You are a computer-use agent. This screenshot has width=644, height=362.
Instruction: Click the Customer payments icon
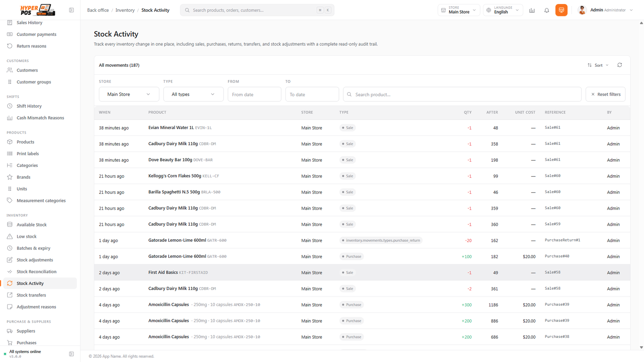pos(10,34)
